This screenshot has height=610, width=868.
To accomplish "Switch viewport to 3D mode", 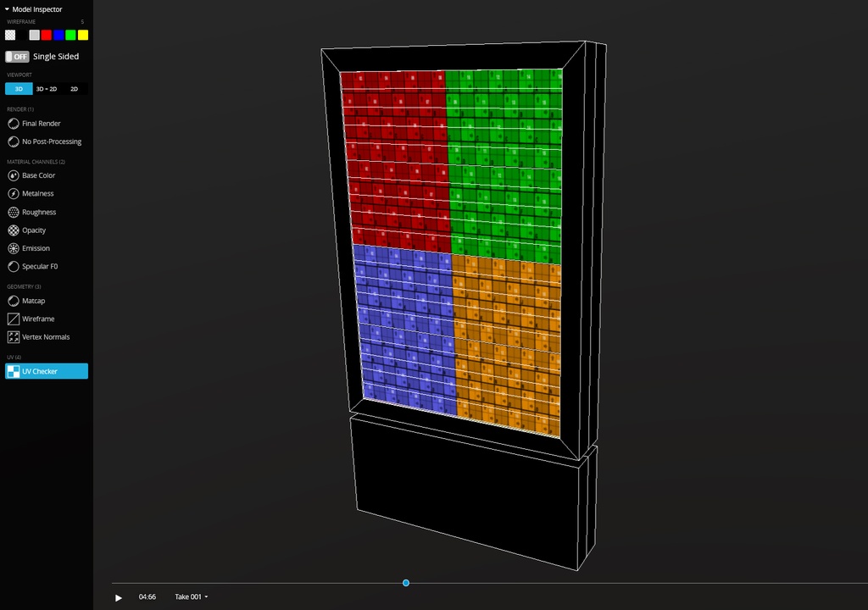I will pyautogui.click(x=19, y=88).
